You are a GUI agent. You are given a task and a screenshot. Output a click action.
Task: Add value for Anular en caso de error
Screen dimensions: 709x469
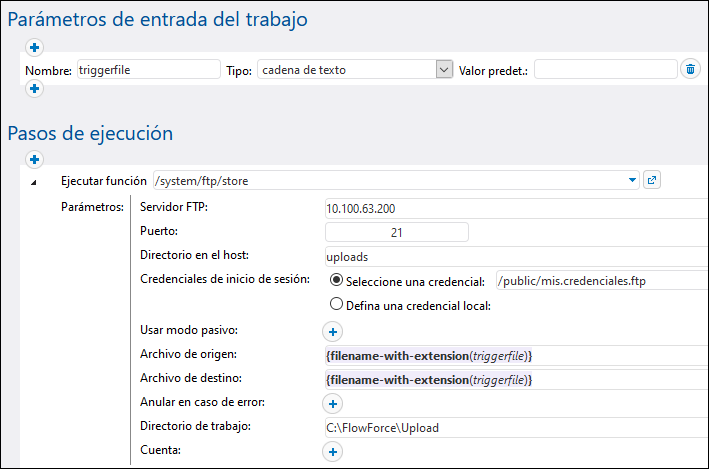click(333, 403)
